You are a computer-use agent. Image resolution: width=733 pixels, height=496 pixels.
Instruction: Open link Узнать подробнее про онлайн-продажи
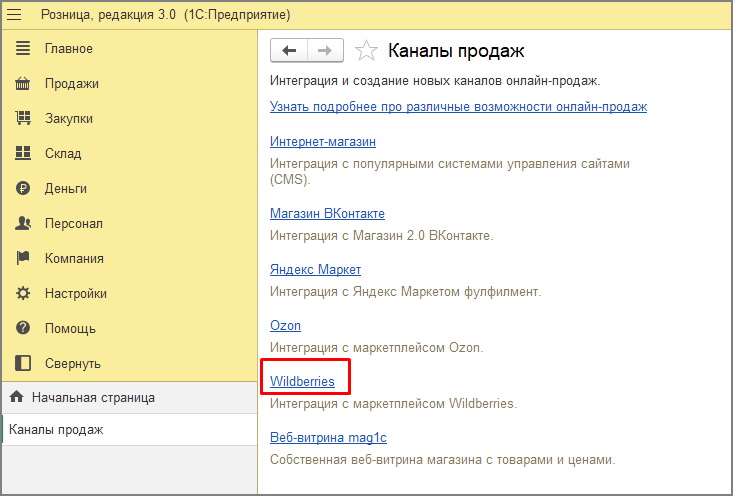click(458, 107)
